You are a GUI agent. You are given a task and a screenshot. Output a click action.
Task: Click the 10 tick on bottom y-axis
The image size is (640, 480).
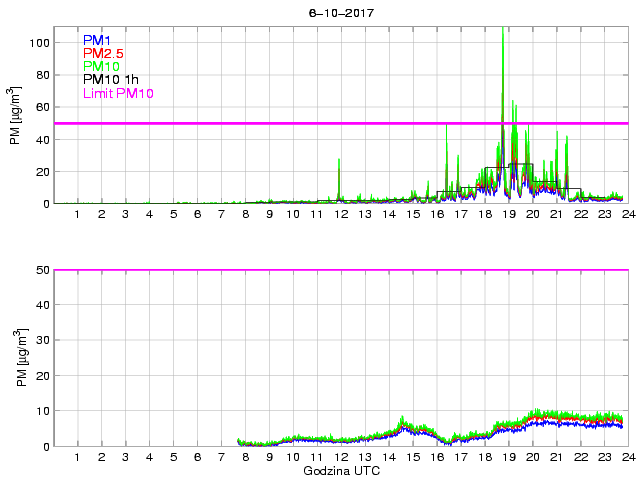[x=43, y=411]
